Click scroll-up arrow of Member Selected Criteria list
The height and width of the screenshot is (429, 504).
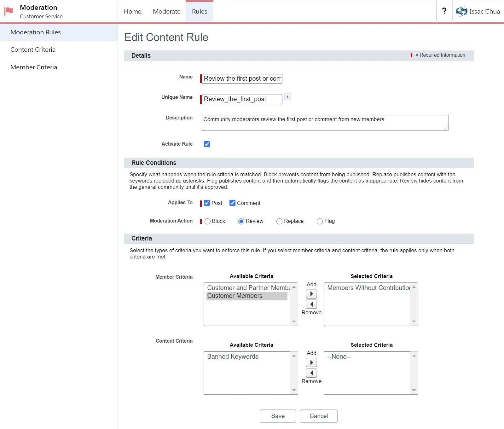tap(414, 287)
